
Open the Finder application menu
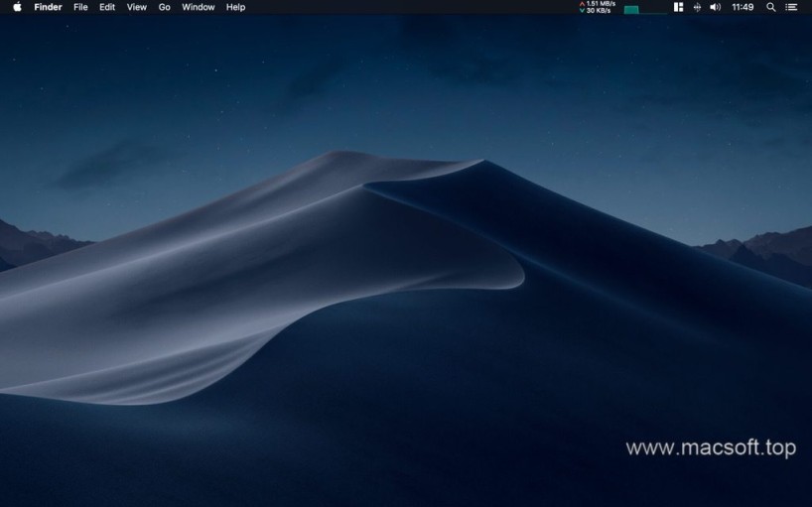click(48, 7)
